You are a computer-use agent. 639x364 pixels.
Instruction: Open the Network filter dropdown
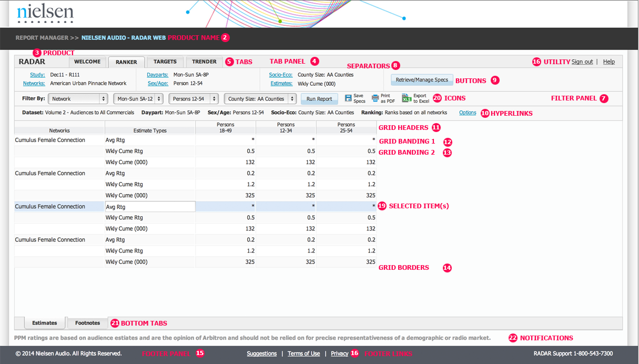click(x=78, y=98)
